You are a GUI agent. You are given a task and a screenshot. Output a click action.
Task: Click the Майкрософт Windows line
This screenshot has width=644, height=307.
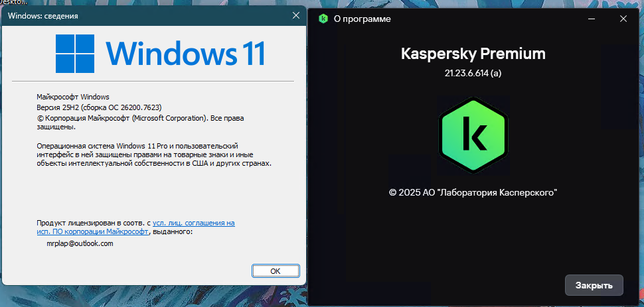pos(72,97)
